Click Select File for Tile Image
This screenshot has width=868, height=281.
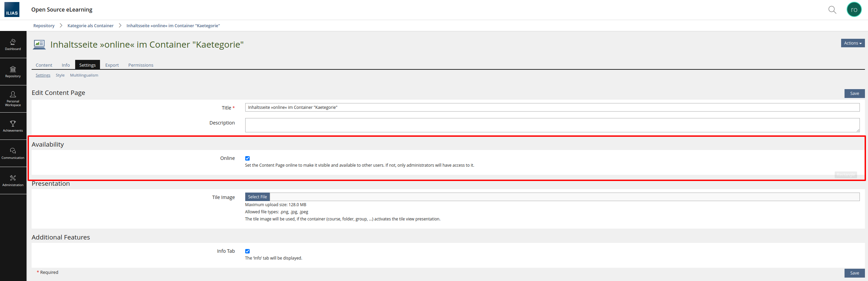pyautogui.click(x=257, y=197)
